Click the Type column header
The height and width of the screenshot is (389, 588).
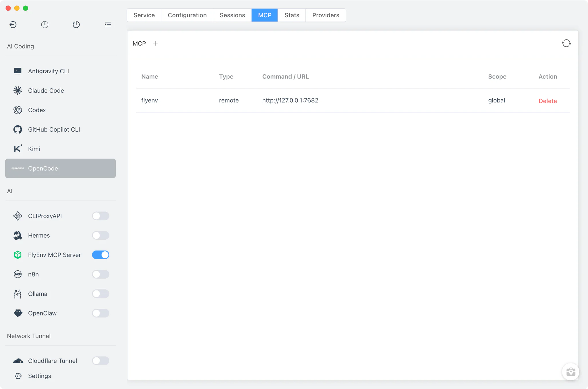pyautogui.click(x=226, y=77)
